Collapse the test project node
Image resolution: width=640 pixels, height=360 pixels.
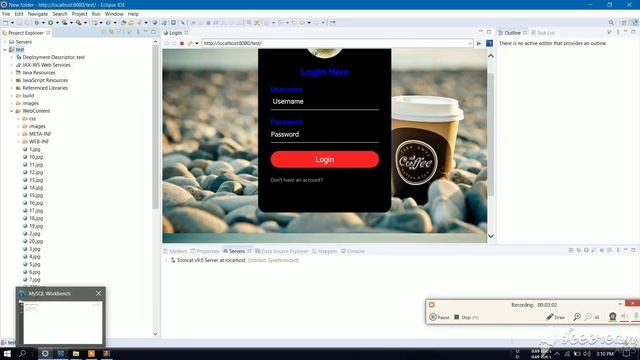5,50
